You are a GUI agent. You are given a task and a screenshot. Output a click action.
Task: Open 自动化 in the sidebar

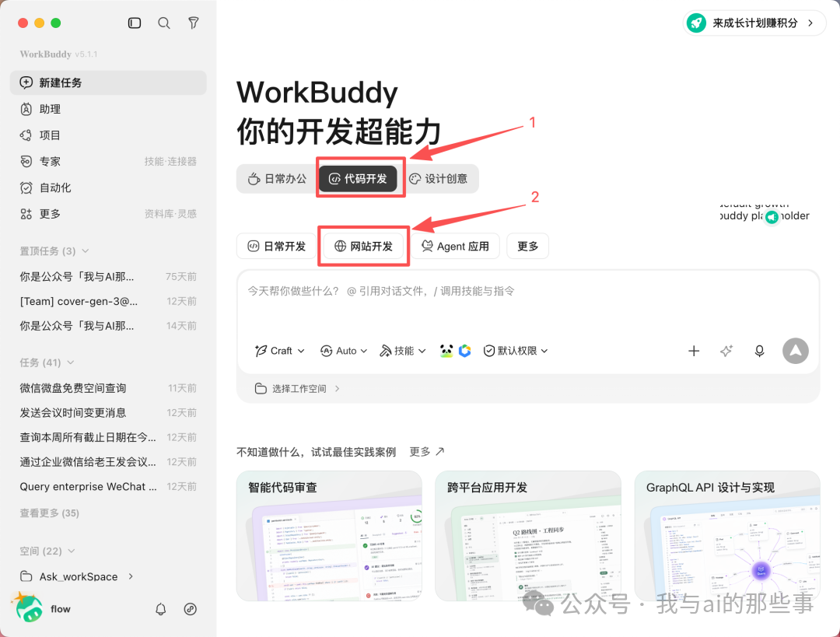pos(108,187)
